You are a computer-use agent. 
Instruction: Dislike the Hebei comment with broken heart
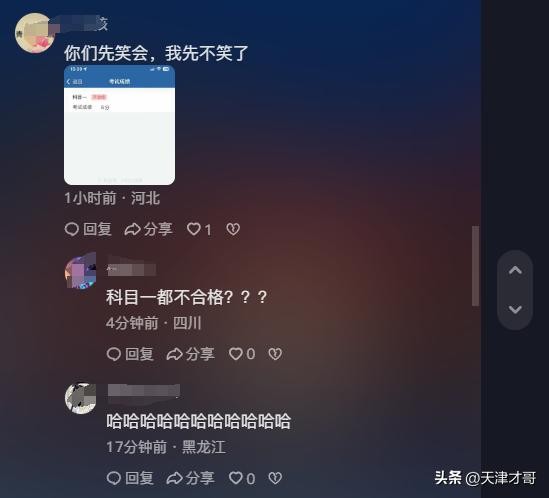(233, 229)
